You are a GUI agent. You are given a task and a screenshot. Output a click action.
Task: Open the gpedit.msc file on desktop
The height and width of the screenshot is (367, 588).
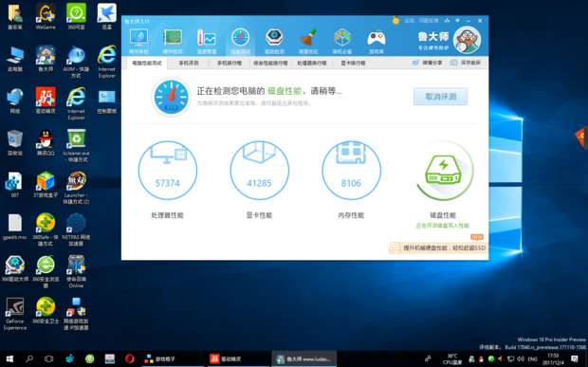[x=15, y=227]
